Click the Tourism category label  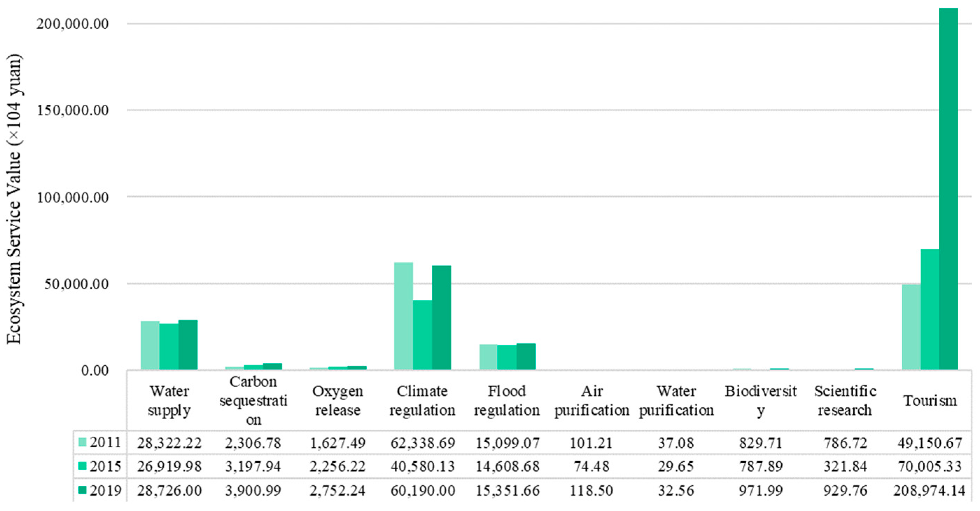click(x=930, y=401)
